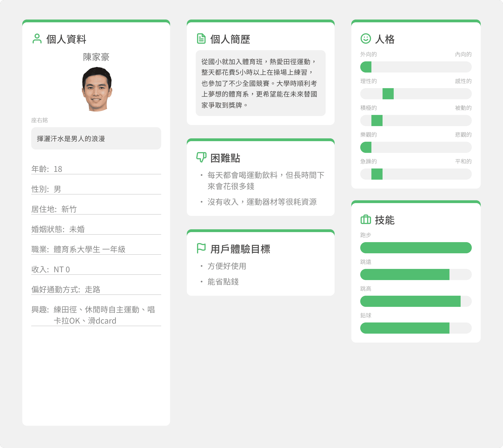Click the smiley face icon beside 人格

(x=365, y=39)
